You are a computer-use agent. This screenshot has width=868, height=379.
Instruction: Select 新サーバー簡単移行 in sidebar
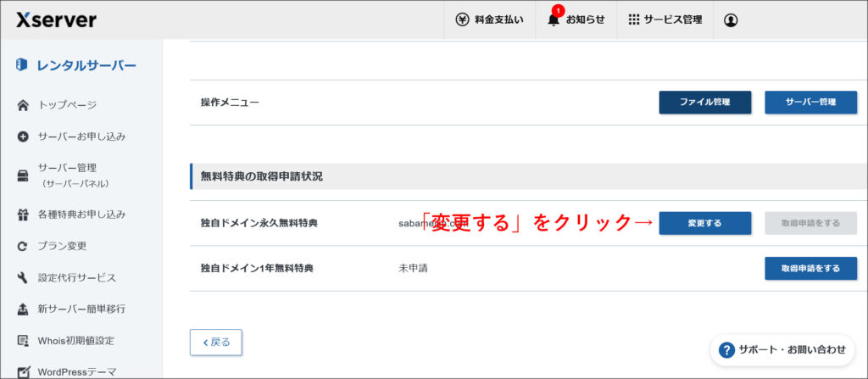tap(81, 309)
